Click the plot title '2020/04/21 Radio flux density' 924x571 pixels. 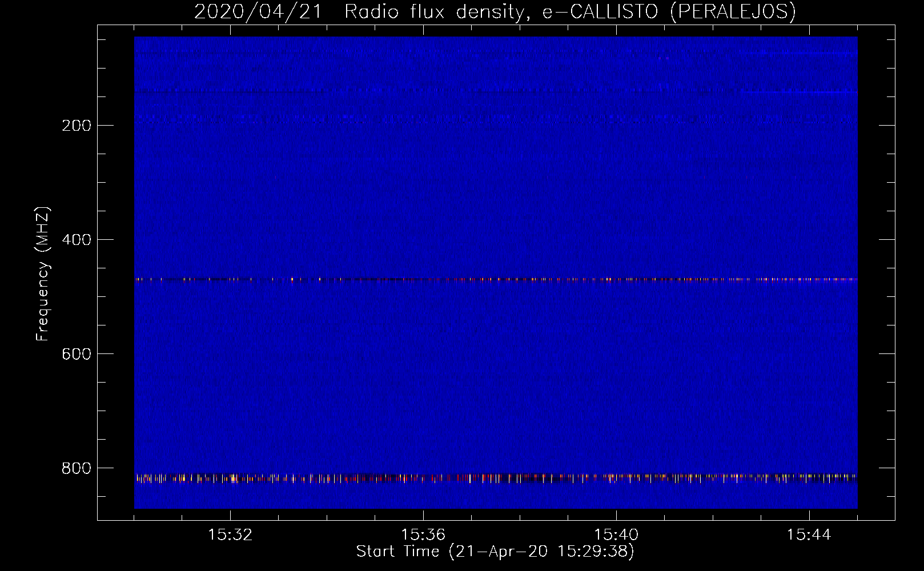[495, 11]
